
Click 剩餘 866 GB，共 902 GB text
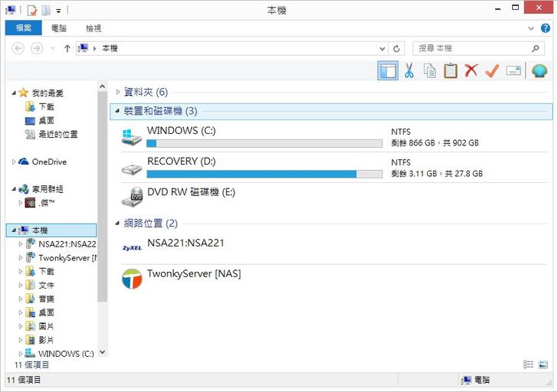[x=435, y=143]
